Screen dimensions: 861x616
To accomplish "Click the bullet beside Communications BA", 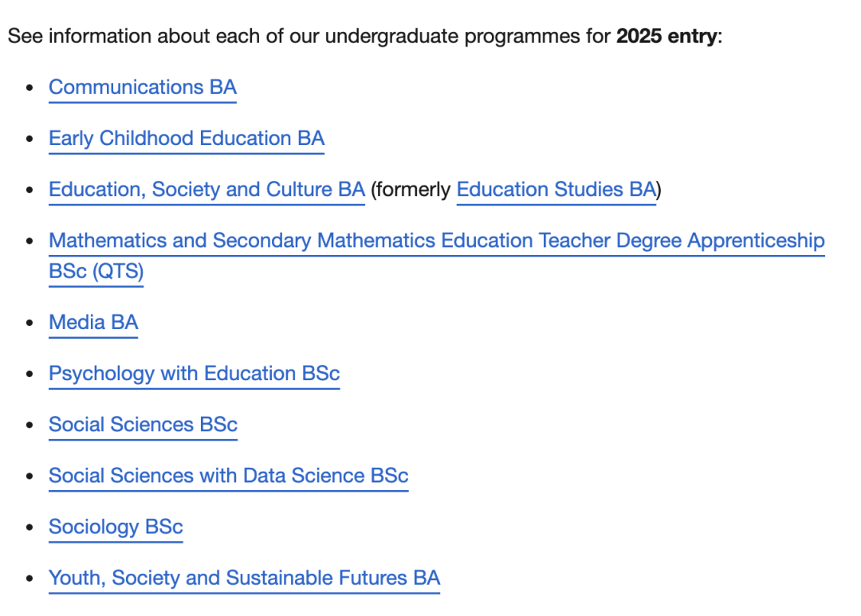I will tap(30, 88).
